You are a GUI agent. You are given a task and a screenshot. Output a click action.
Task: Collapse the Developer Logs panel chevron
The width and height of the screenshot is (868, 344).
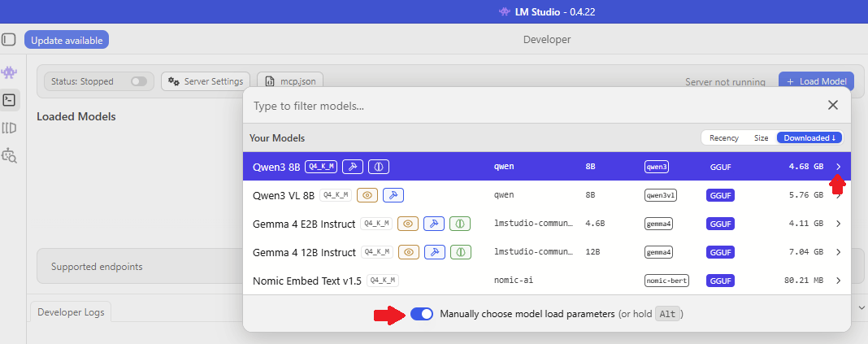click(x=861, y=307)
